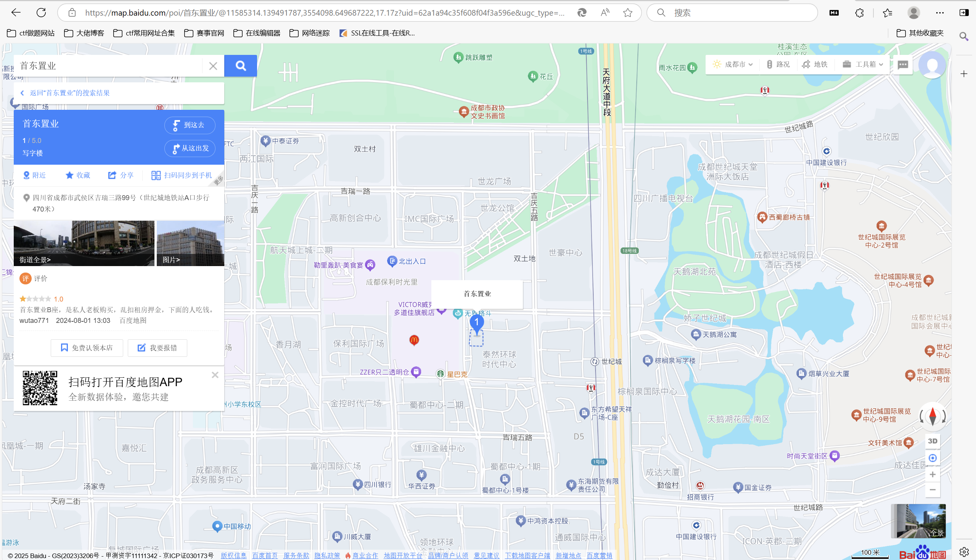Click the 天鹅湖公寓 map icon
This screenshot has width=976, height=560.
point(696,334)
